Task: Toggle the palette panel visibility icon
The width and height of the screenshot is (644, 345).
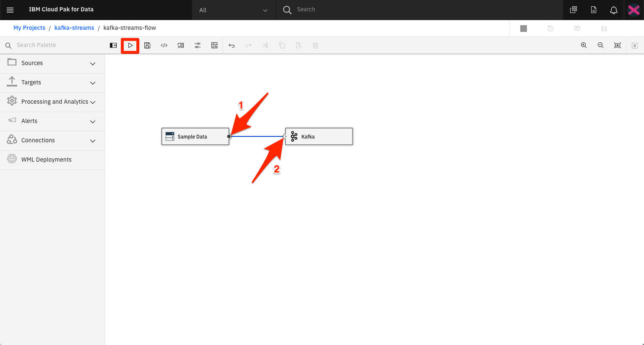Action: (x=113, y=45)
